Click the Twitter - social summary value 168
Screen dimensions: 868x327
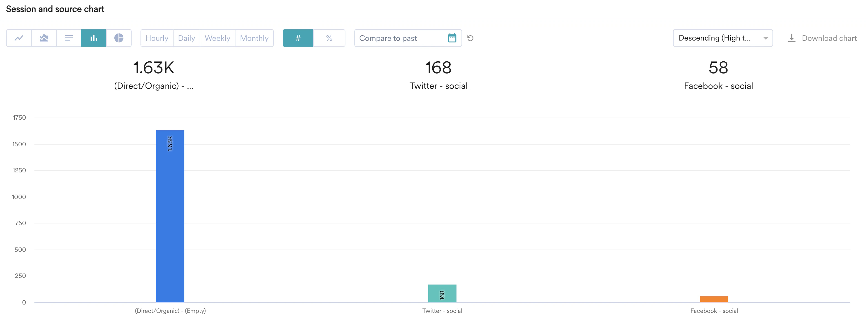pos(438,68)
